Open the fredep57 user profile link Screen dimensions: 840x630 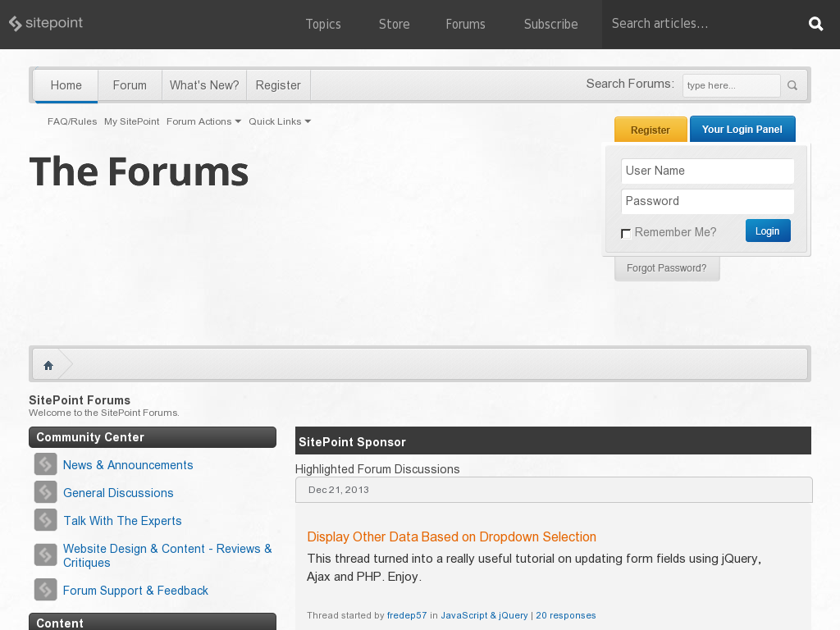pyautogui.click(x=407, y=615)
